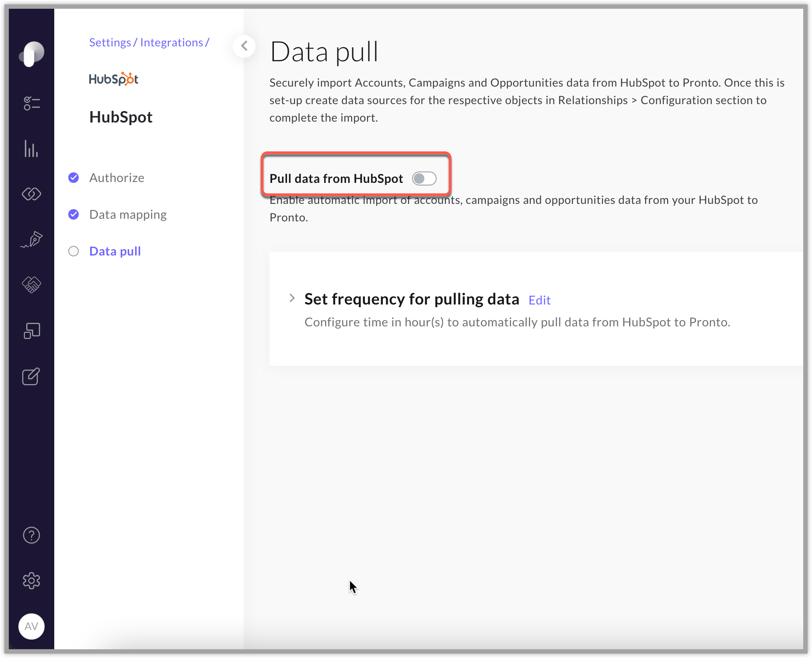Go to the Data mapping step

pyautogui.click(x=128, y=214)
